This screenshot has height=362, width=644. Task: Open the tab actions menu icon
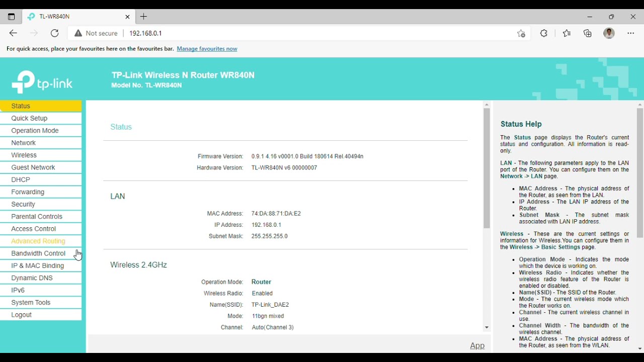click(x=11, y=17)
